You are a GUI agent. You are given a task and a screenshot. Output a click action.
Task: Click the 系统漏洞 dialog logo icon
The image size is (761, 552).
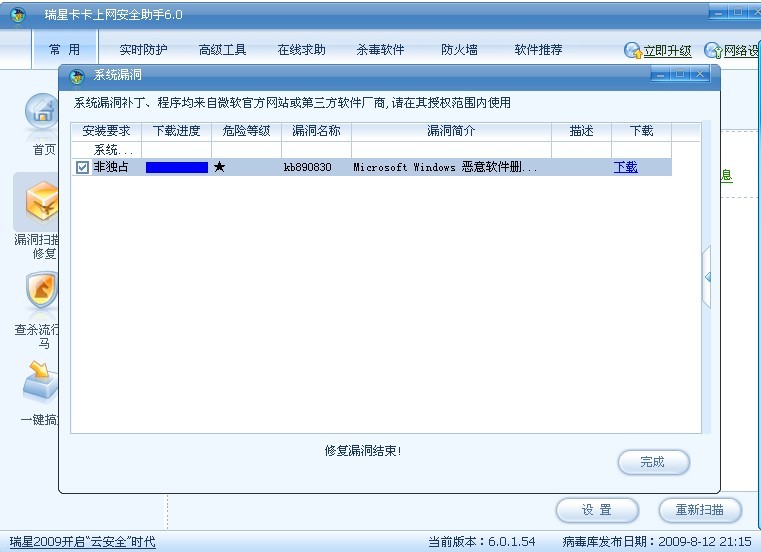point(77,76)
